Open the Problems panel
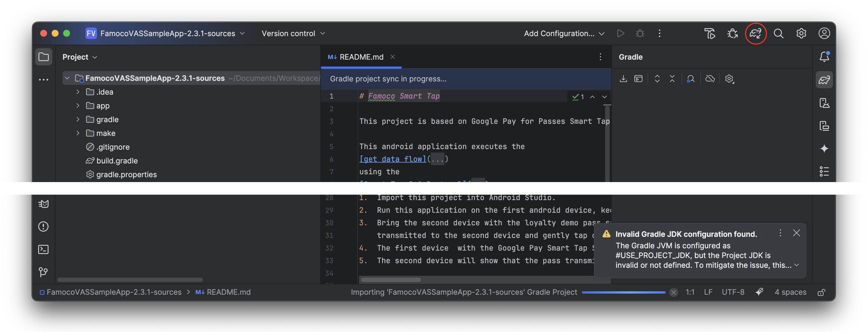 [x=43, y=226]
